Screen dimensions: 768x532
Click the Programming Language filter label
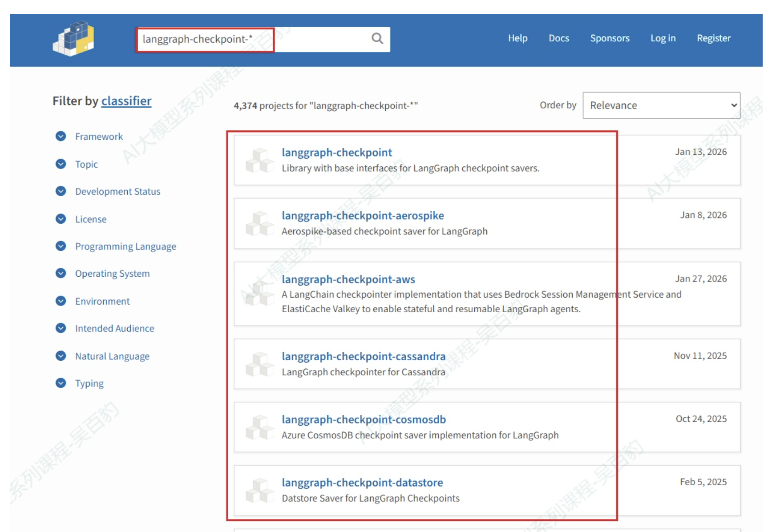tap(125, 246)
